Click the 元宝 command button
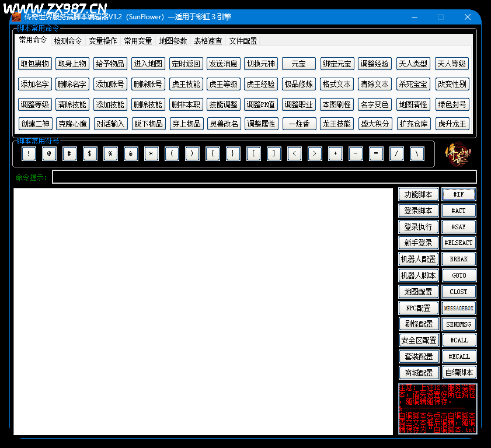The image size is (491, 448). click(x=299, y=64)
